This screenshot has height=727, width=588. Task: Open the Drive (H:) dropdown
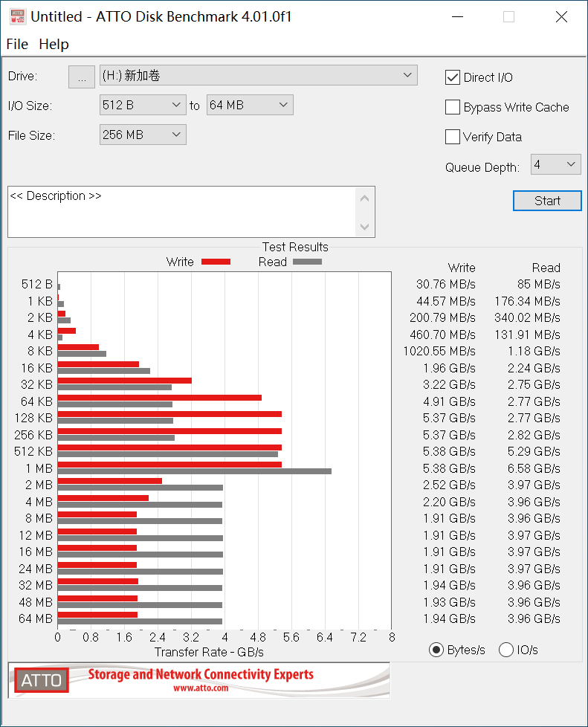[x=258, y=75]
